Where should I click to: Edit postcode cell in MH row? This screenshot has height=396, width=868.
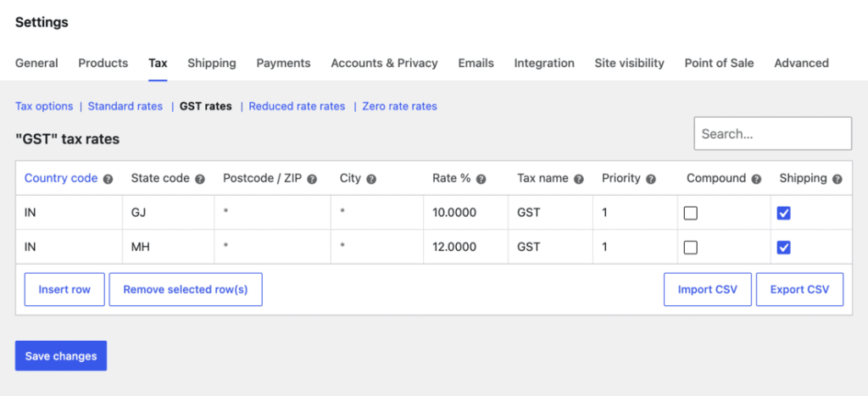tap(272, 247)
